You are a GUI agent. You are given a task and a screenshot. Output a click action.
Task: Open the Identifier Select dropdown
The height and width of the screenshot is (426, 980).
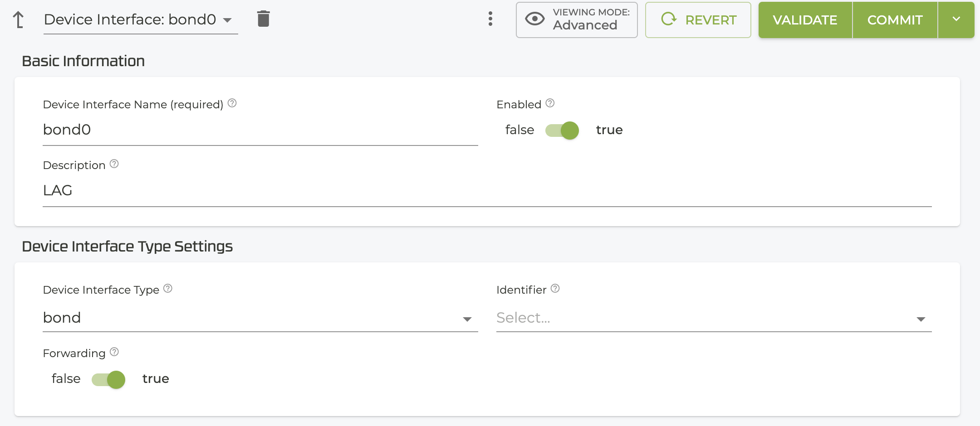[714, 318]
